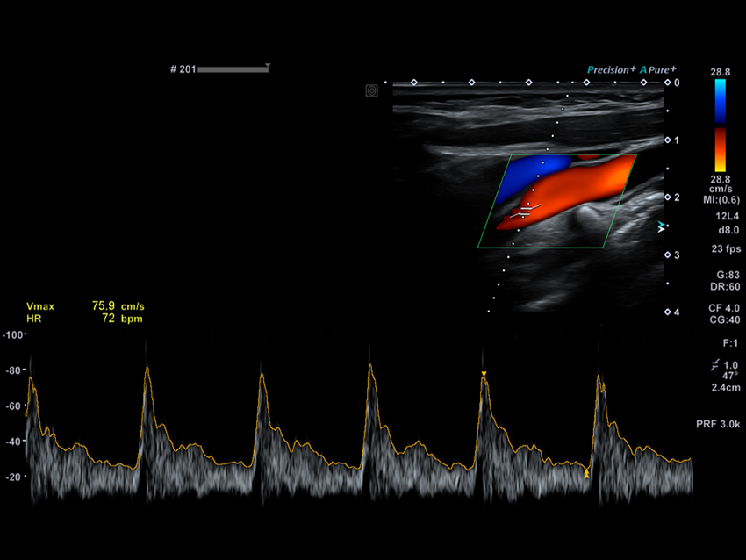Click the end diastolic caliper marker
746x560 pixels.
(586, 474)
